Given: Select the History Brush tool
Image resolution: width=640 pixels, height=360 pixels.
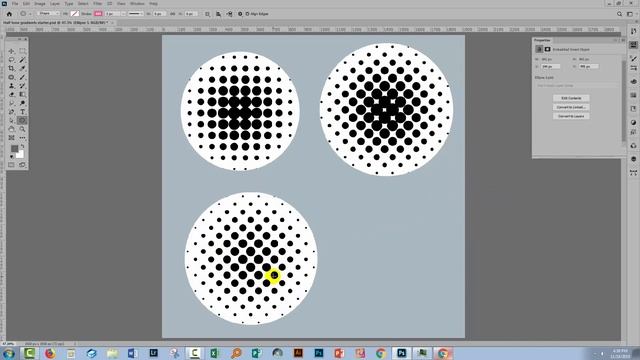Looking at the screenshot, I should [x=22, y=86].
